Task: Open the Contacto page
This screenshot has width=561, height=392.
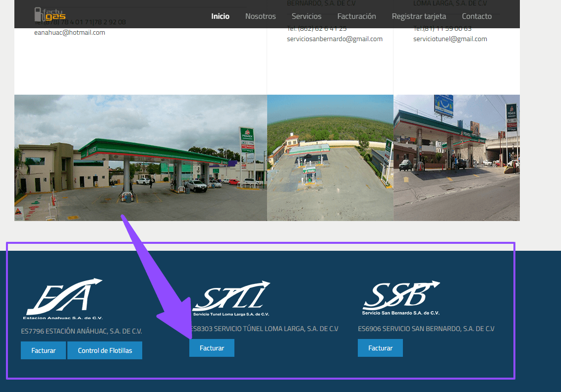Action: (477, 16)
